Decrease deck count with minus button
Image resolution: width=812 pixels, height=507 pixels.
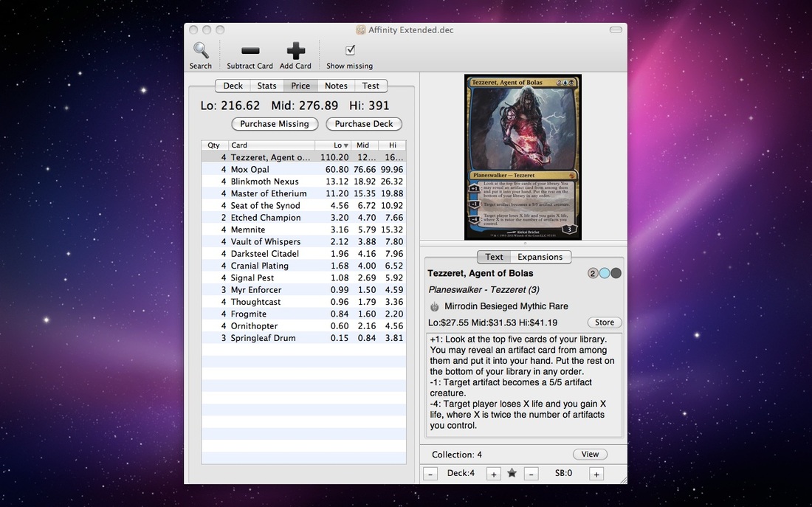pyautogui.click(x=431, y=474)
